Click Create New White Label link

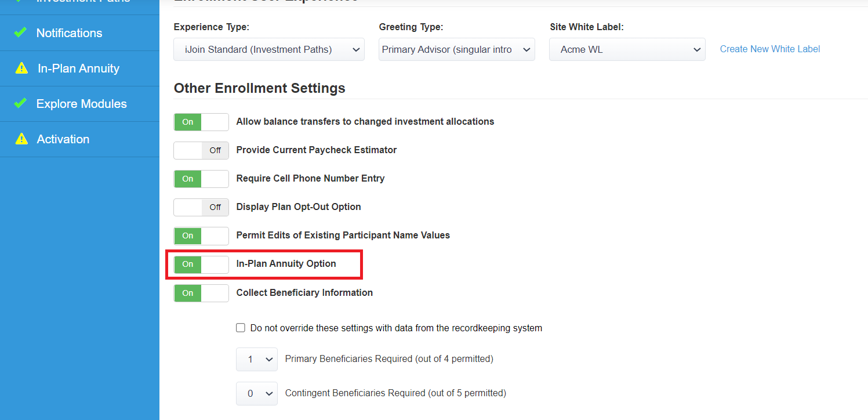click(770, 49)
